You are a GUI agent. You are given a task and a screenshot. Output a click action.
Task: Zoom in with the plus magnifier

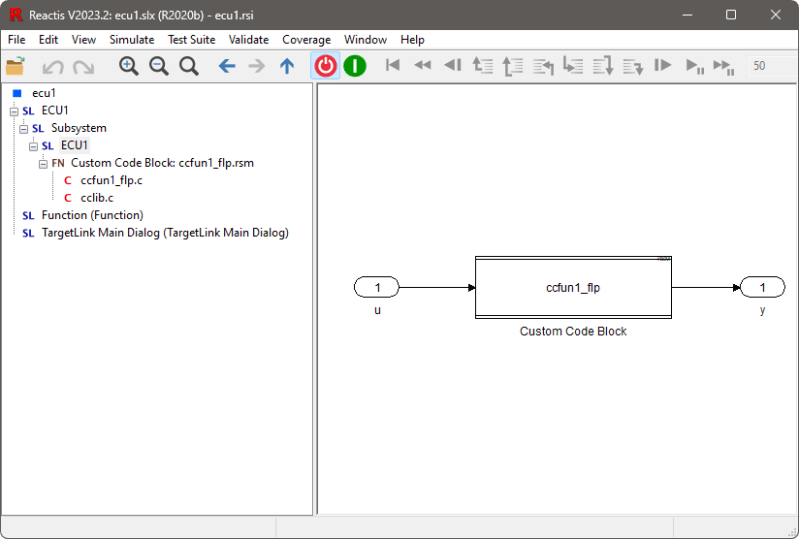point(128,66)
